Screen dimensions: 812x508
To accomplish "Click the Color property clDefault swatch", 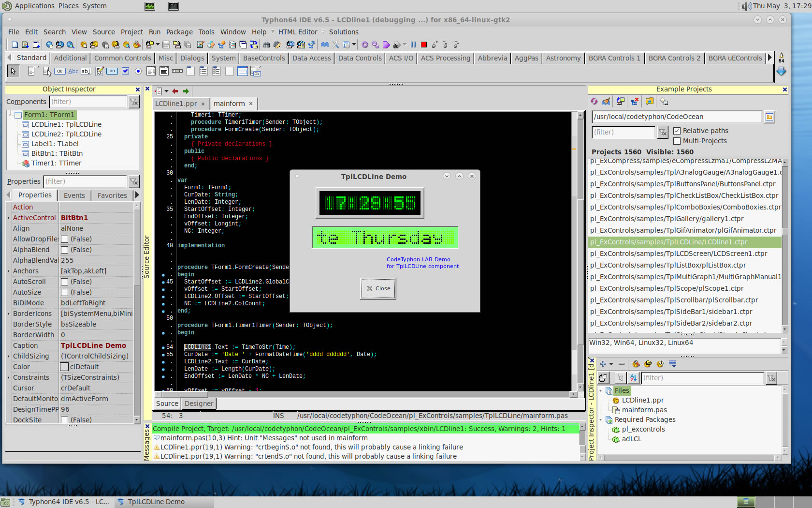I will [65, 367].
